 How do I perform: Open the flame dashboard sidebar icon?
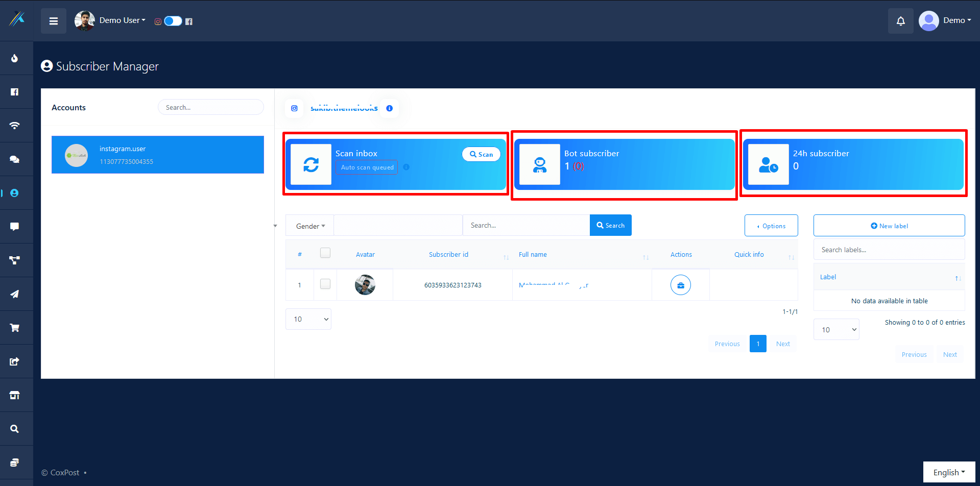click(x=15, y=58)
